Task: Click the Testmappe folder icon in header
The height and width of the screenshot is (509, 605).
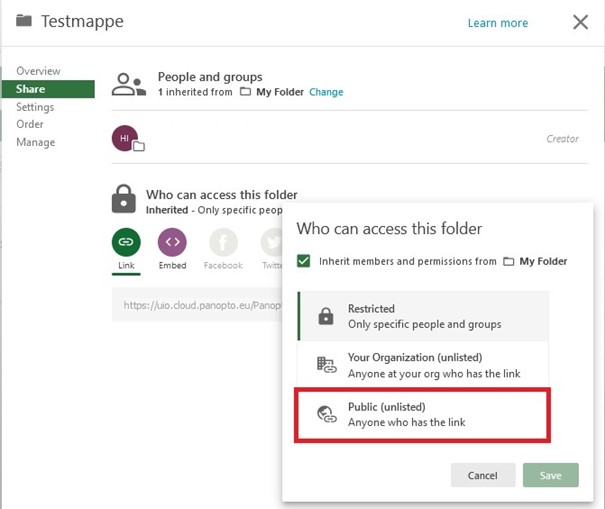Action: pyautogui.click(x=24, y=20)
